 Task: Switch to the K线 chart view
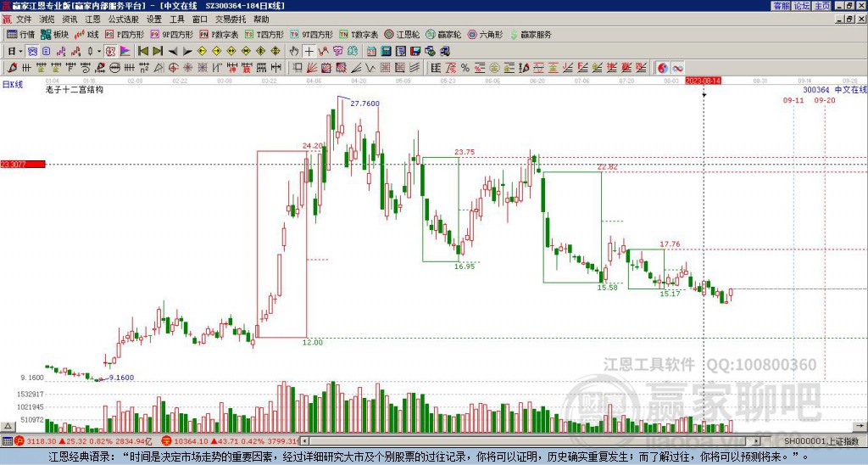pos(86,34)
